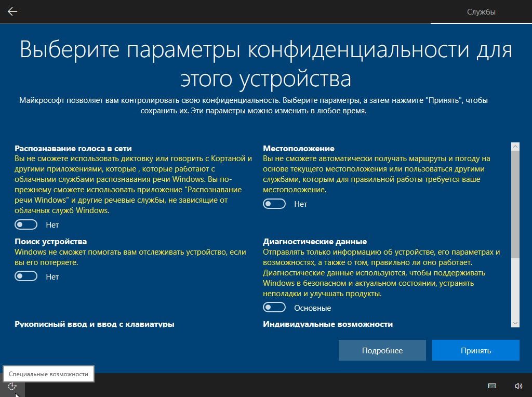Screen dimensions: 532x397
Task: Click the Рукописный ввод и ввод с клавиатуры heading
Action: click(95, 324)
